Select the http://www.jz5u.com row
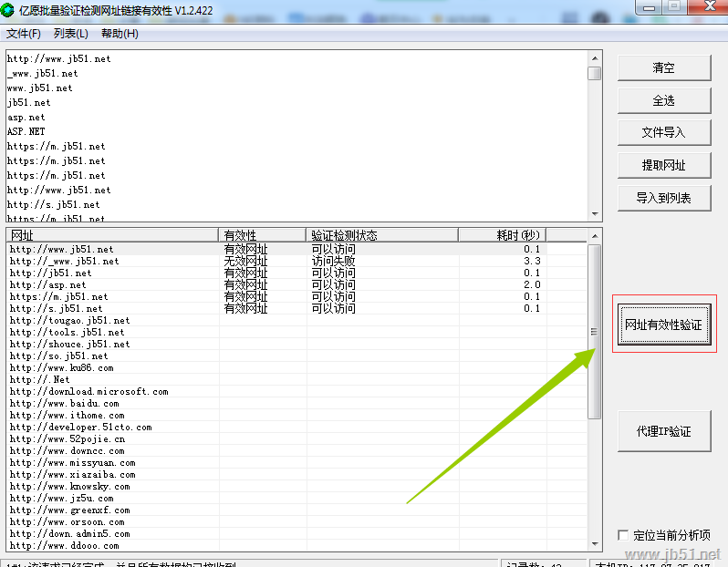This screenshot has width=728, height=567. [x=297, y=498]
